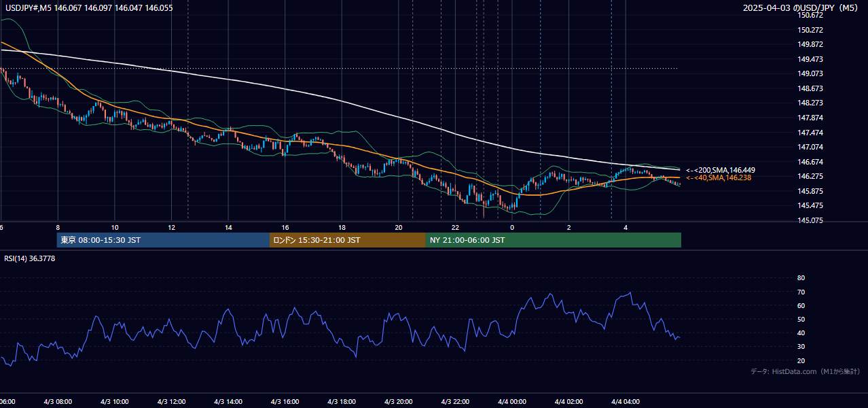Click hour label 14 under the price chart
868x408 pixels.
point(228,228)
